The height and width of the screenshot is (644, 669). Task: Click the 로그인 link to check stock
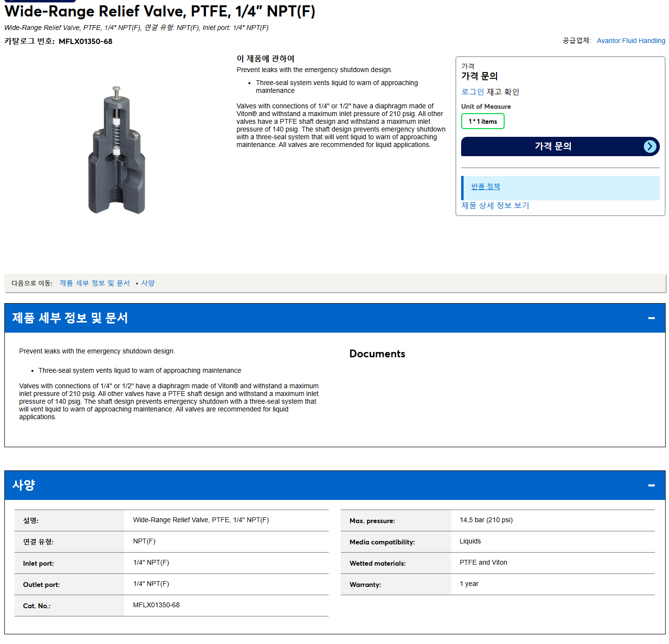pos(472,91)
